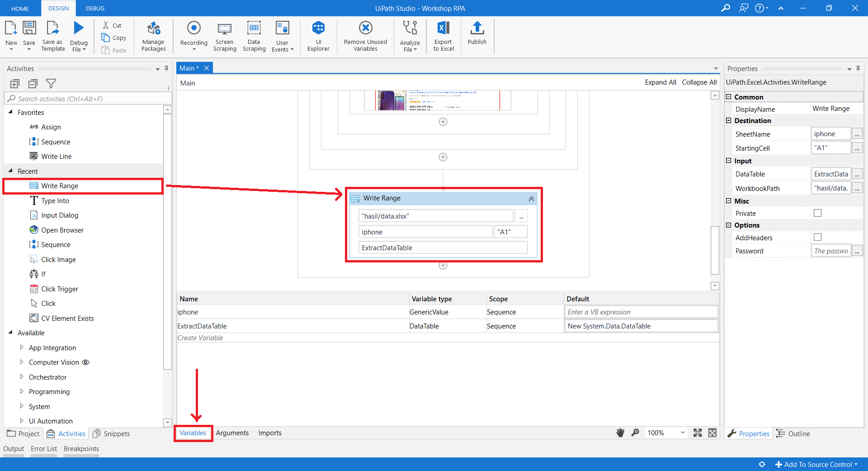
Task: Toggle Computer Vision eye icon
Action: [x=85, y=362]
